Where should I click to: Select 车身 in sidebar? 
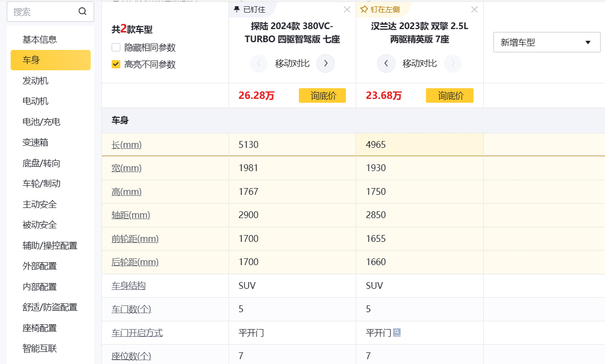(x=50, y=60)
